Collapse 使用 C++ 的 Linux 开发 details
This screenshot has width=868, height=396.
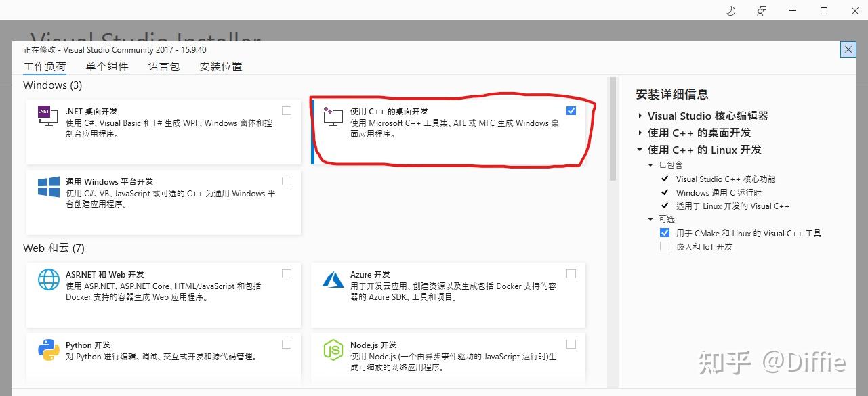point(640,150)
